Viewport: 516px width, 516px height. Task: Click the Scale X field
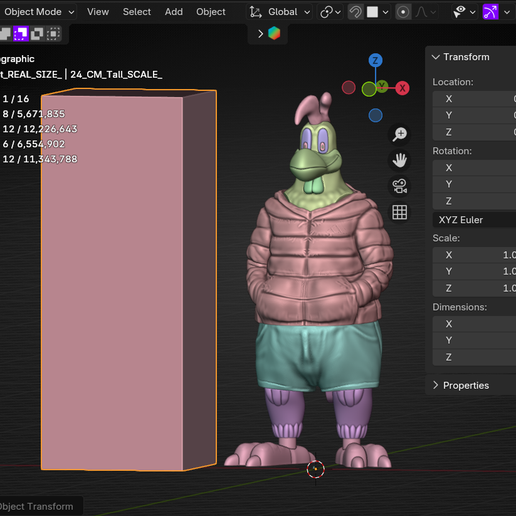coord(474,255)
